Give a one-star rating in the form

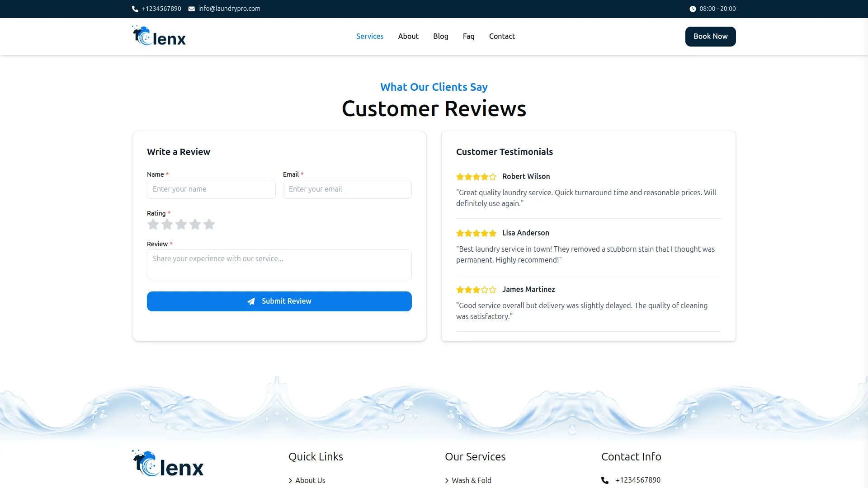153,224
